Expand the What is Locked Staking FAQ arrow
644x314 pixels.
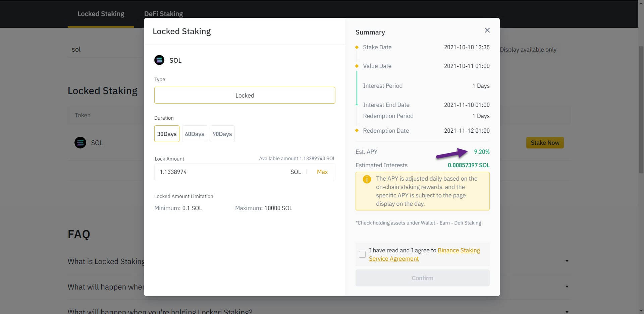[567, 261]
